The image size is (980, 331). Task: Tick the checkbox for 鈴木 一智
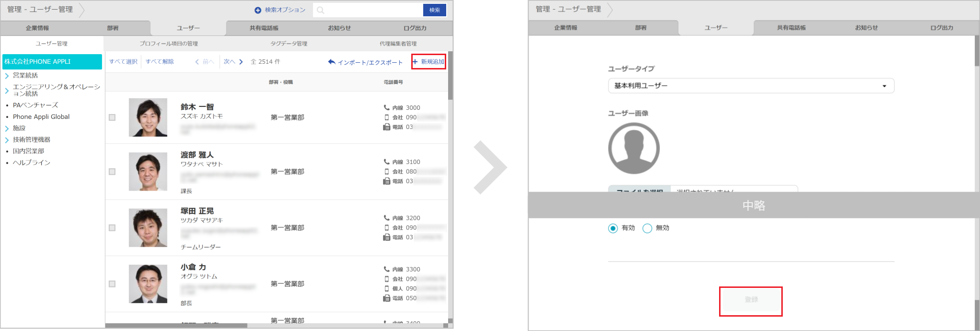click(112, 117)
